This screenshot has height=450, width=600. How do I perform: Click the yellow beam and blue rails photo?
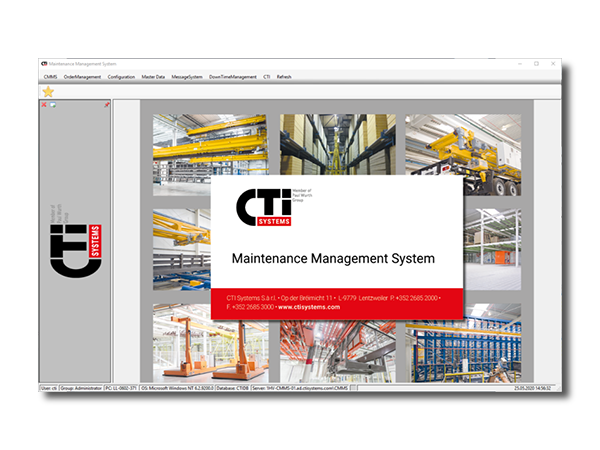182,249
